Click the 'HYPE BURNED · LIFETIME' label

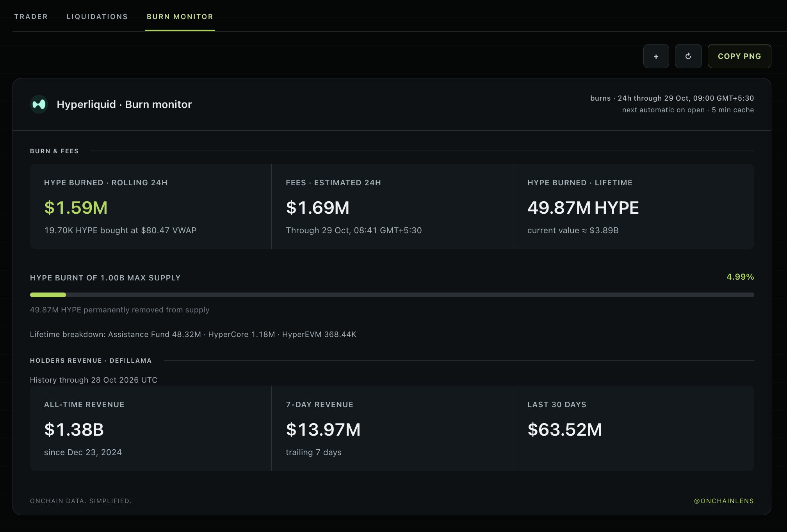(x=580, y=183)
